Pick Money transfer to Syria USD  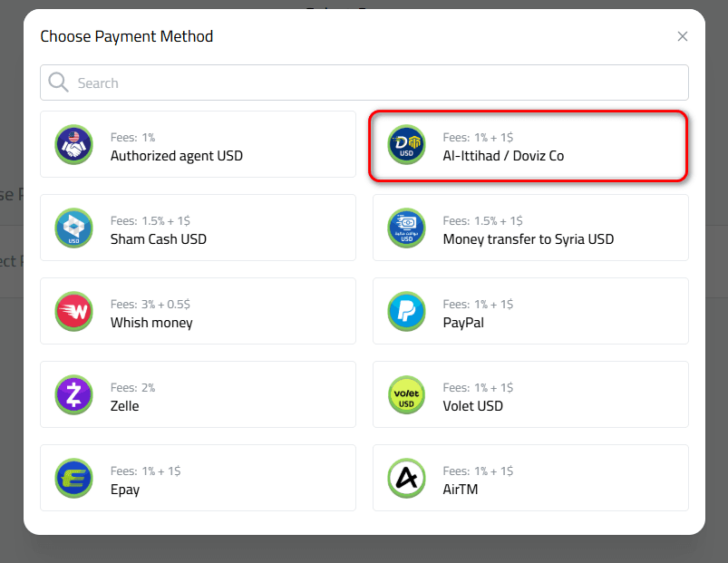point(530,228)
